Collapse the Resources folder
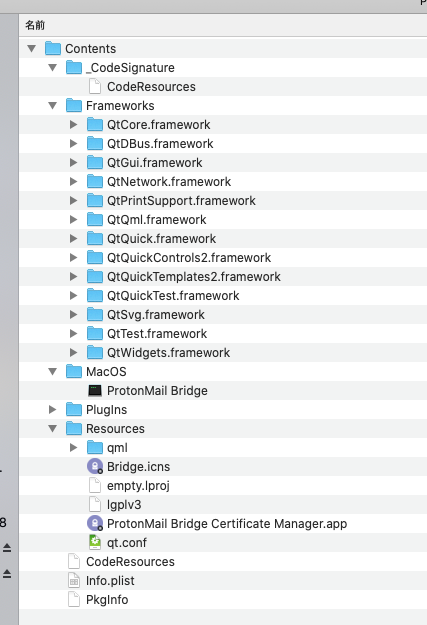This screenshot has height=625, width=427. pos(52,428)
